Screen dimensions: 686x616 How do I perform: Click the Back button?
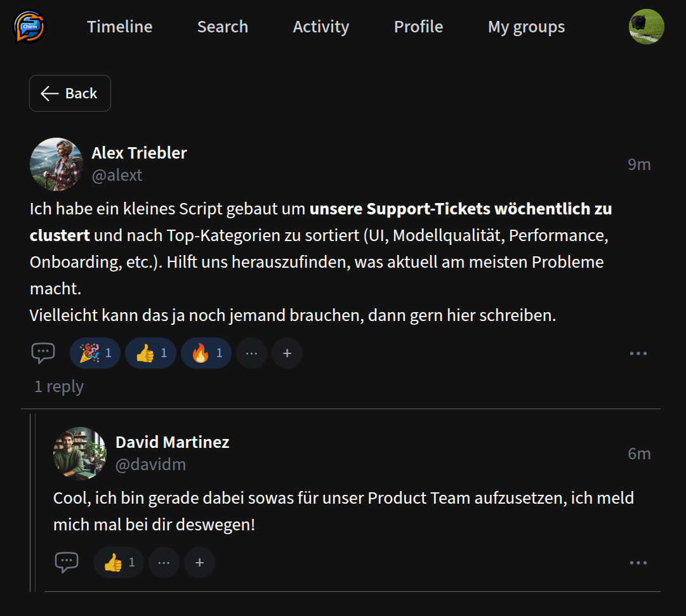70,93
